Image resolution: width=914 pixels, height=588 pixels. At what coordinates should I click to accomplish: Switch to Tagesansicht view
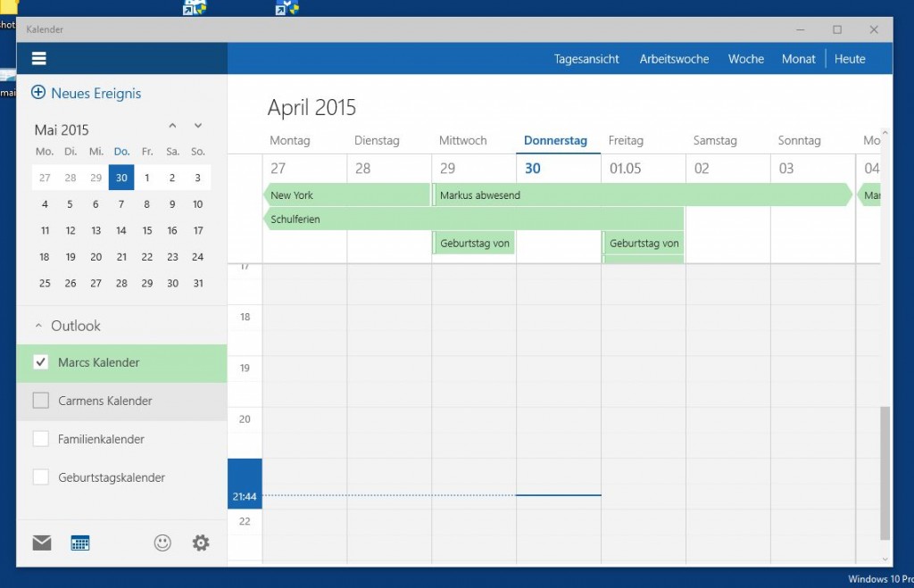(586, 59)
